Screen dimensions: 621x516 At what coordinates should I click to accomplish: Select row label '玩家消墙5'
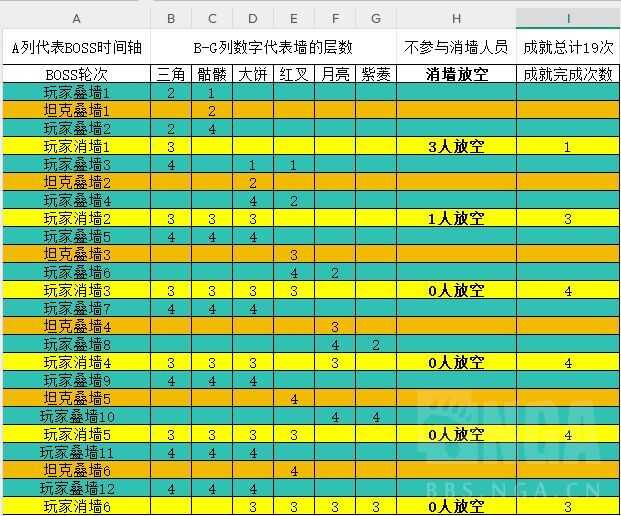point(76,434)
